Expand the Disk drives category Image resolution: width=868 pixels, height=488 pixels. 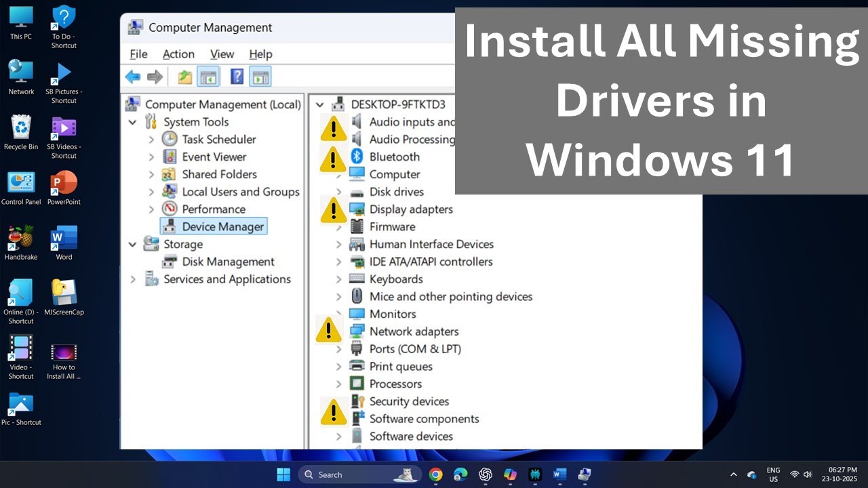(338, 192)
